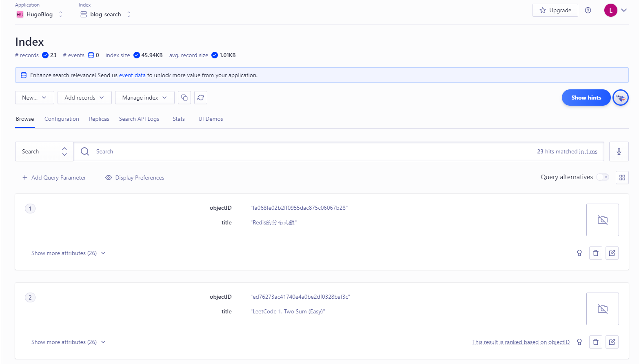
Task: Edit the LeetCode Two Sum record
Action: [612, 342]
